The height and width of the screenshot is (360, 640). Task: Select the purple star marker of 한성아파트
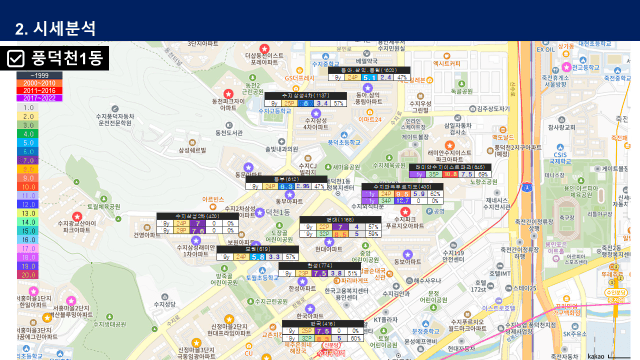302,281
